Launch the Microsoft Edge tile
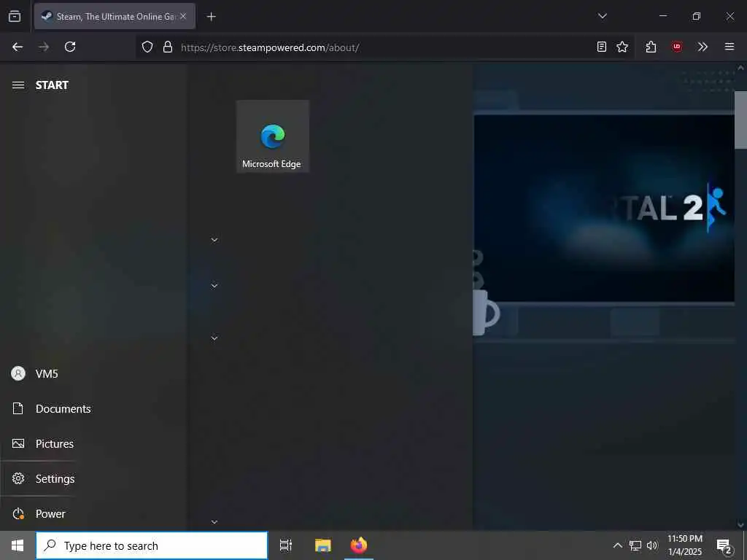This screenshot has width=747, height=560. point(273,136)
